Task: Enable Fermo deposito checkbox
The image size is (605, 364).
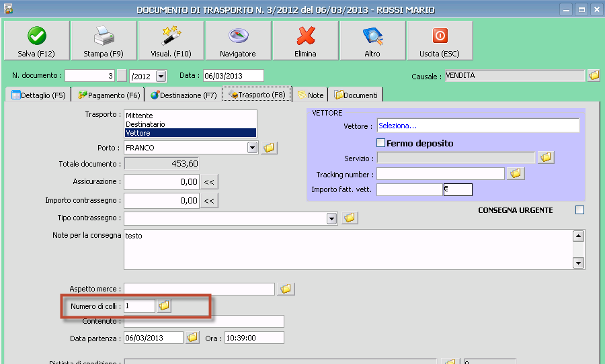Action: [x=380, y=143]
